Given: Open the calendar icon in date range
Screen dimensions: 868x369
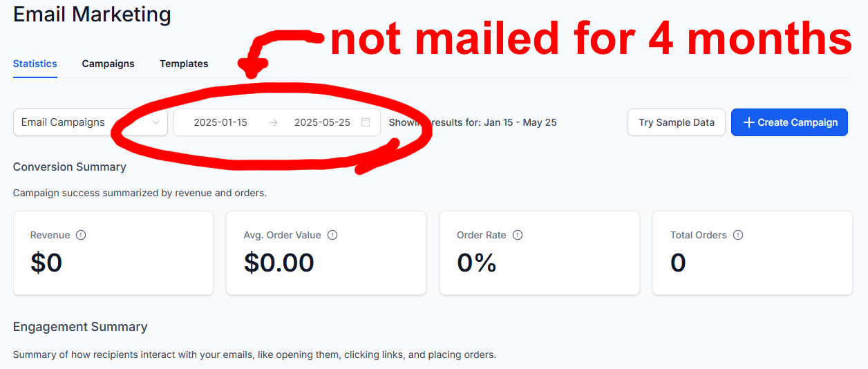Looking at the screenshot, I should click(366, 122).
